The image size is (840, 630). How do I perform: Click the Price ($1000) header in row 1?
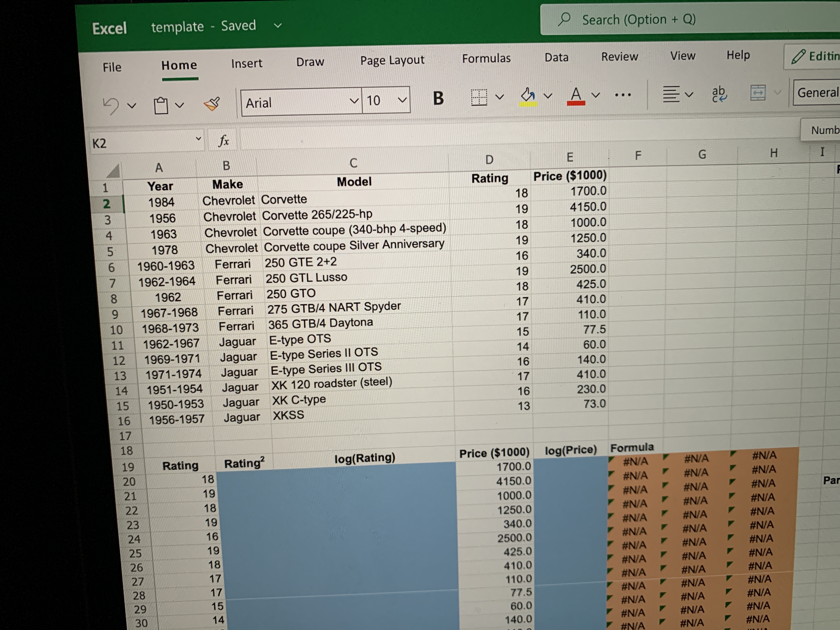click(x=570, y=176)
